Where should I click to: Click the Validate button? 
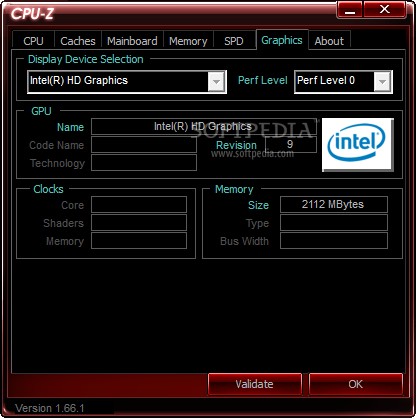255,384
